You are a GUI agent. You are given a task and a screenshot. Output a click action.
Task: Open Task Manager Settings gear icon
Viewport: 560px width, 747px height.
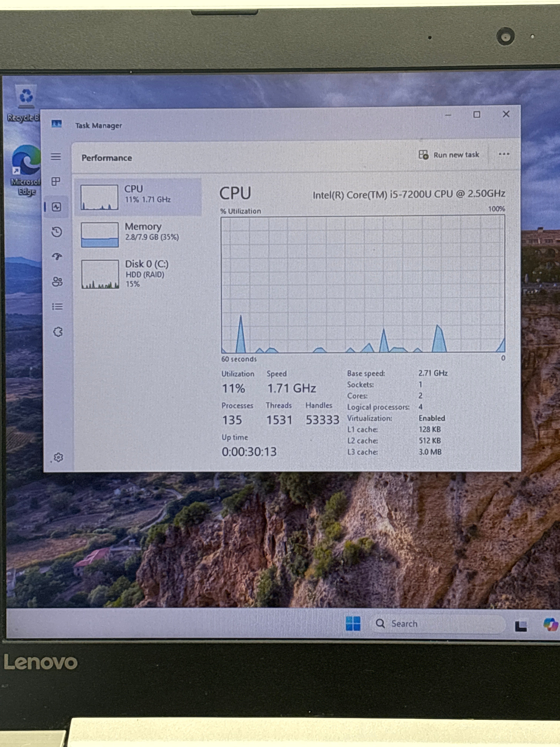(x=58, y=458)
